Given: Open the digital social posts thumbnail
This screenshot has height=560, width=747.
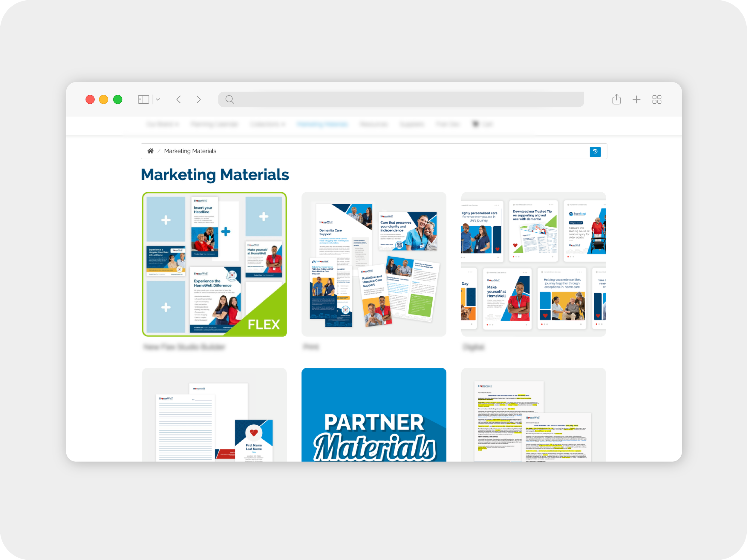Looking at the screenshot, I should click(533, 264).
